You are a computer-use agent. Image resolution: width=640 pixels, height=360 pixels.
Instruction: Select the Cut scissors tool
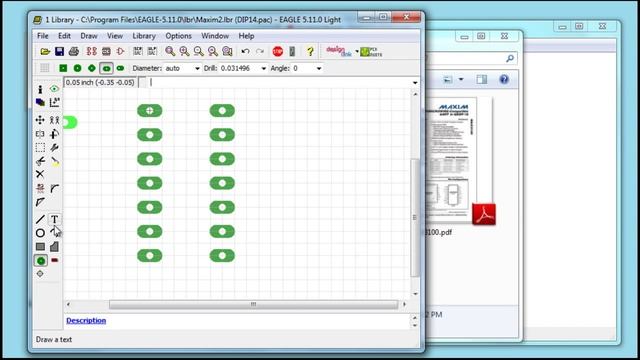(40, 161)
